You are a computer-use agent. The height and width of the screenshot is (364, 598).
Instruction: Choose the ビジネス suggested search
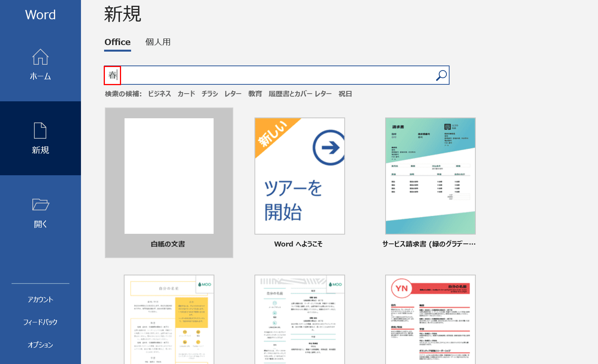(x=159, y=94)
